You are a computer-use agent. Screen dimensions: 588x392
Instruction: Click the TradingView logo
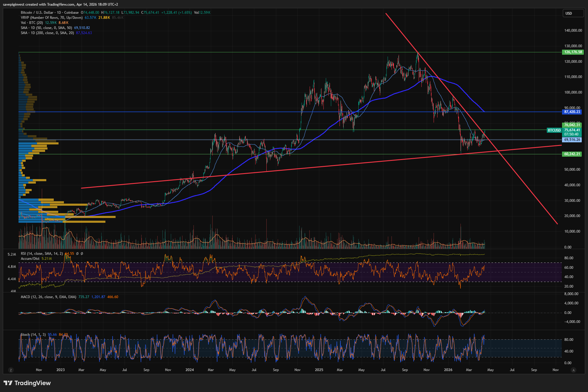point(27,383)
